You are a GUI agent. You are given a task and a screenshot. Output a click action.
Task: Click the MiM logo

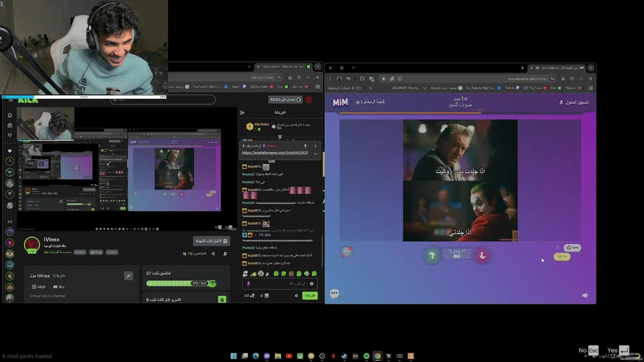[341, 102]
